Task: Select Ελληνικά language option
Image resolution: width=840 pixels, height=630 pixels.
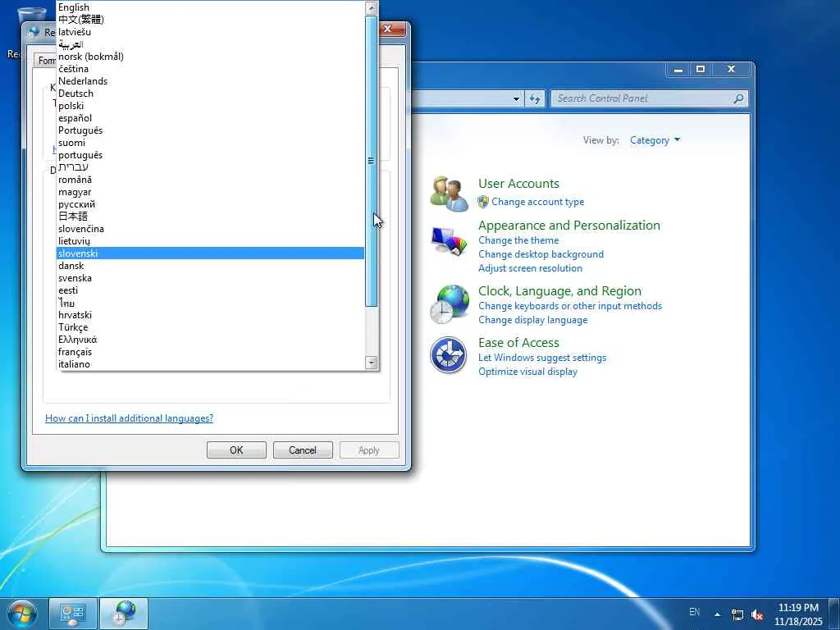Action: 210,340
